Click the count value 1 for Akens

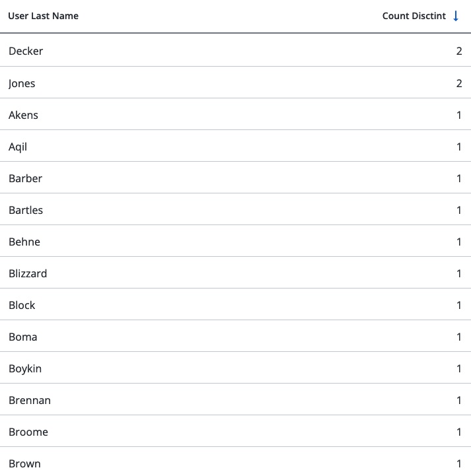459,115
